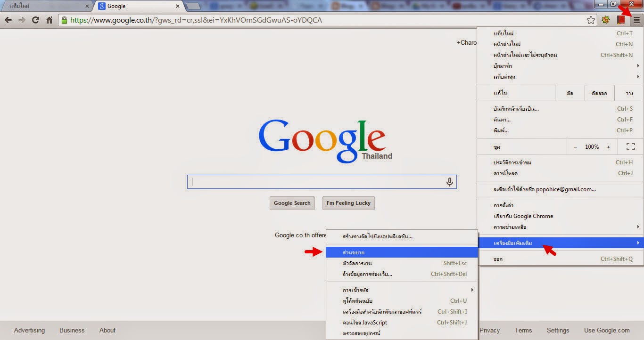Open คอนโซล JavaScript (Ctrl+Shift+J)

402,323
